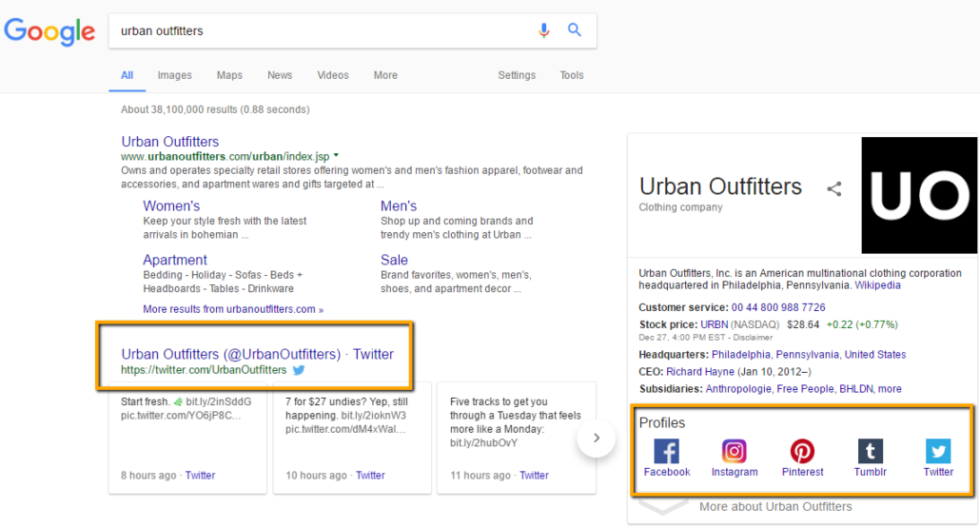
Task: Open the Pinterest profile icon
Action: [x=802, y=451]
